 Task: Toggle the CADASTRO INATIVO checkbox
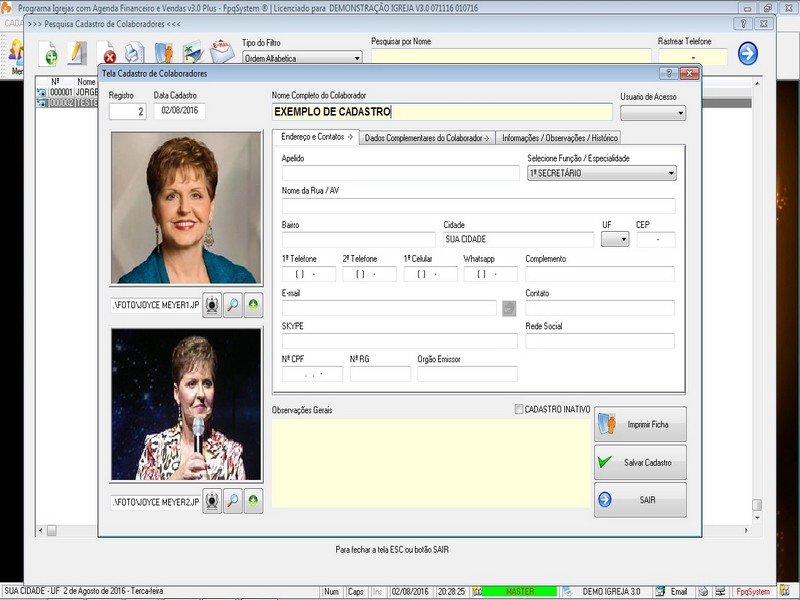tap(518, 409)
